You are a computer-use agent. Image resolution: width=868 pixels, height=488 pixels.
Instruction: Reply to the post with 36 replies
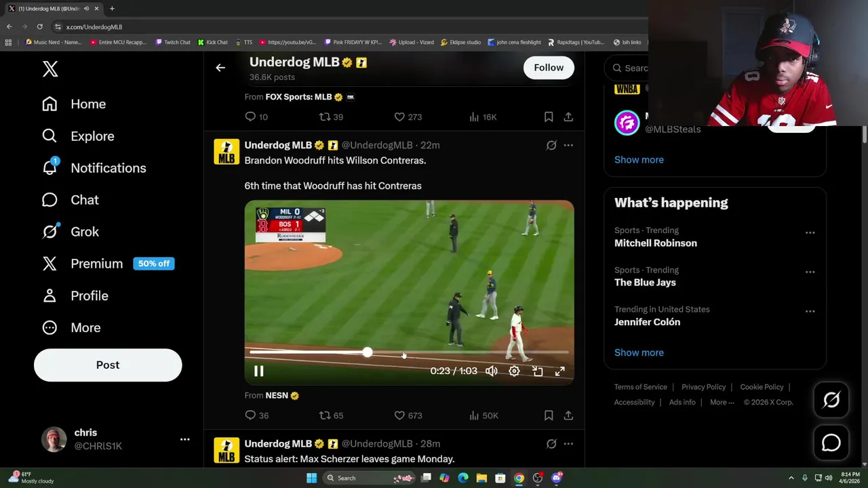pos(256,415)
